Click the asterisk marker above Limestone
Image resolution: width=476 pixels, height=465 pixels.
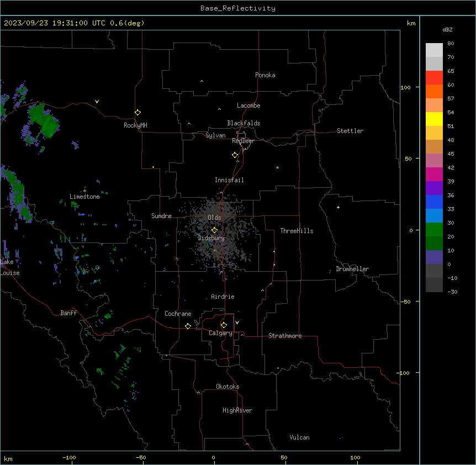(84, 191)
